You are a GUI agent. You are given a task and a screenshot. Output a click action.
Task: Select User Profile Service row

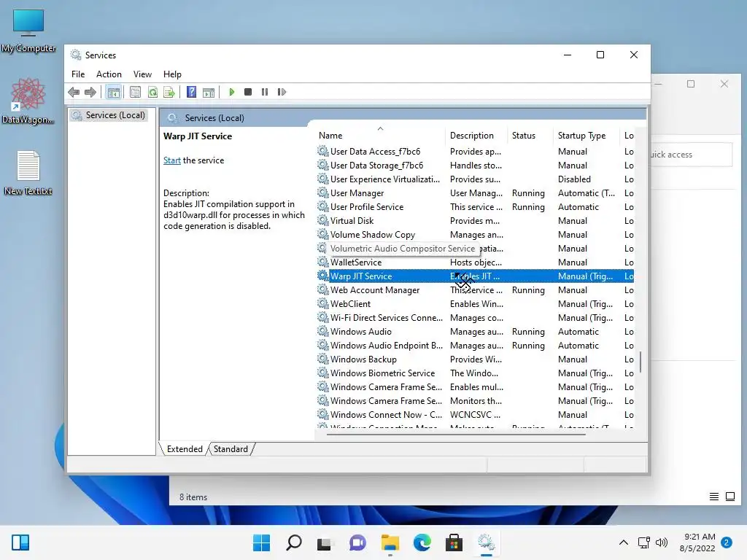[x=474, y=206]
